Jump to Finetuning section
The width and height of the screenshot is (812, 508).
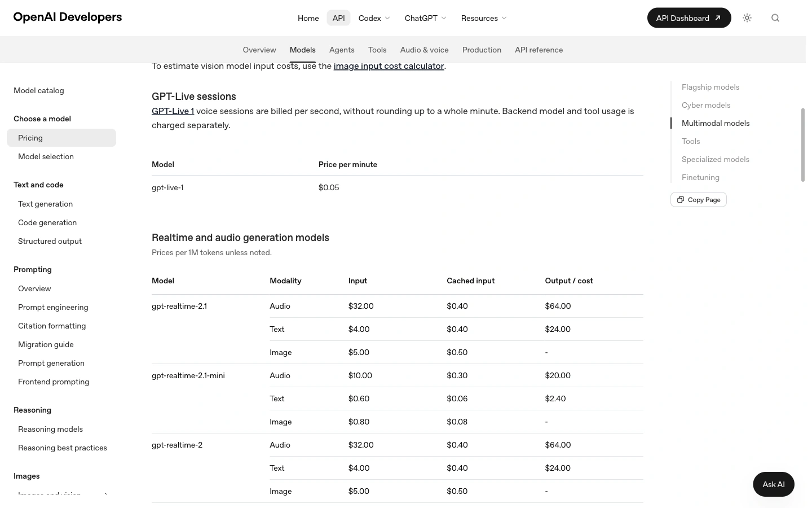700,177
